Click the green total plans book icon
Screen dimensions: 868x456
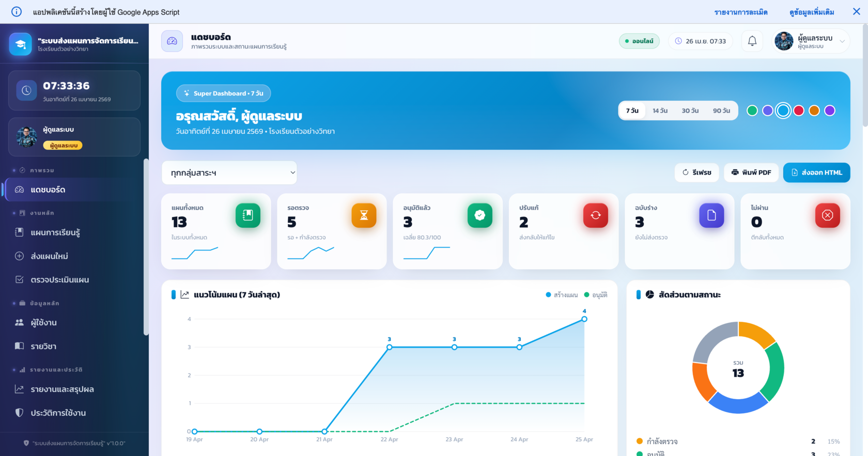248,215
